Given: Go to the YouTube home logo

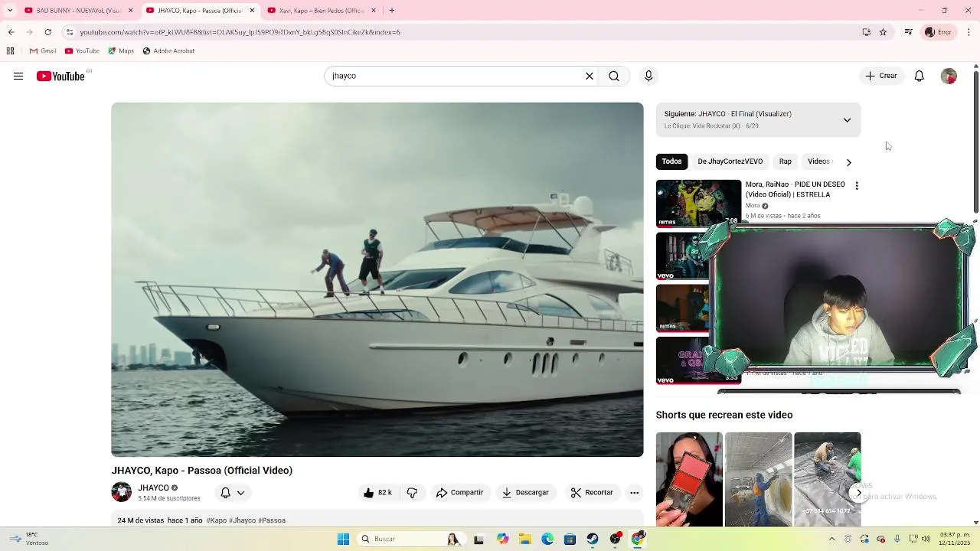Looking at the screenshot, I should [x=60, y=76].
